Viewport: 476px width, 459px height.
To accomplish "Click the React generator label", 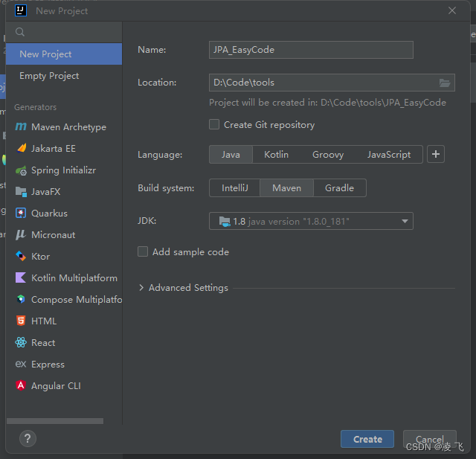I will tap(43, 342).
